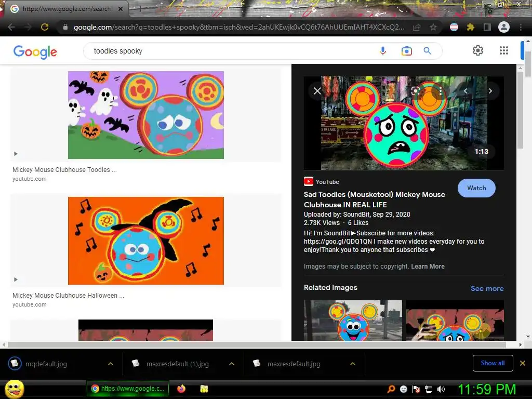Click the Lens icon on preview image
Screen dimensions: 532x399
pyautogui.click(x=415, y=91)
